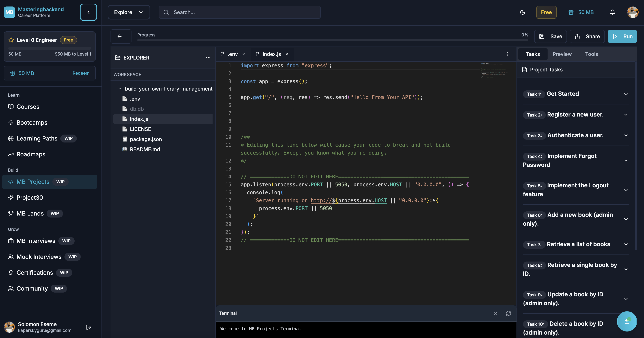Open the dark mode toggle icon

click(x=523, y=12)
